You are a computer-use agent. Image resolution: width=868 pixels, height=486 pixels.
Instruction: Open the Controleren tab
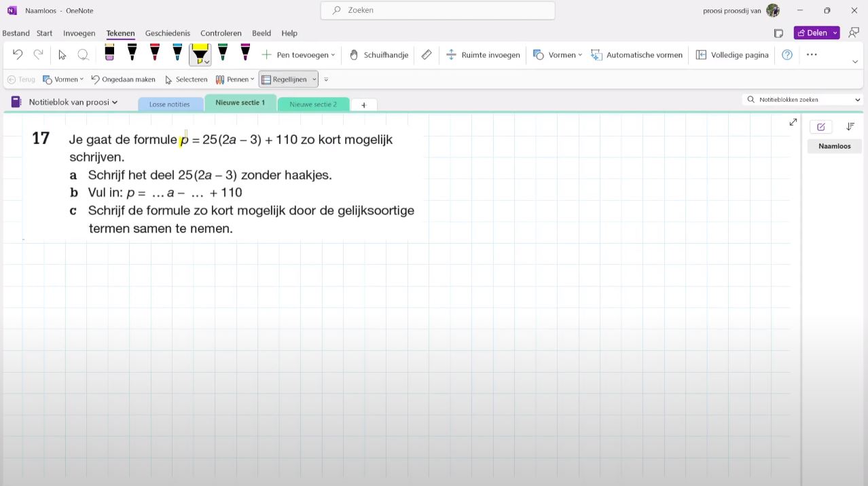221,33
